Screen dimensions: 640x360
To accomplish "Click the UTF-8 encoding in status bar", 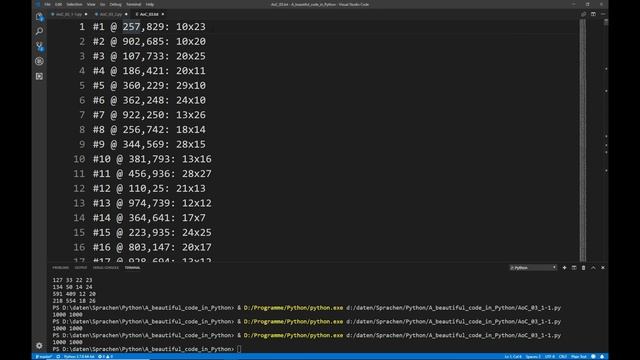I will (550, 356).
